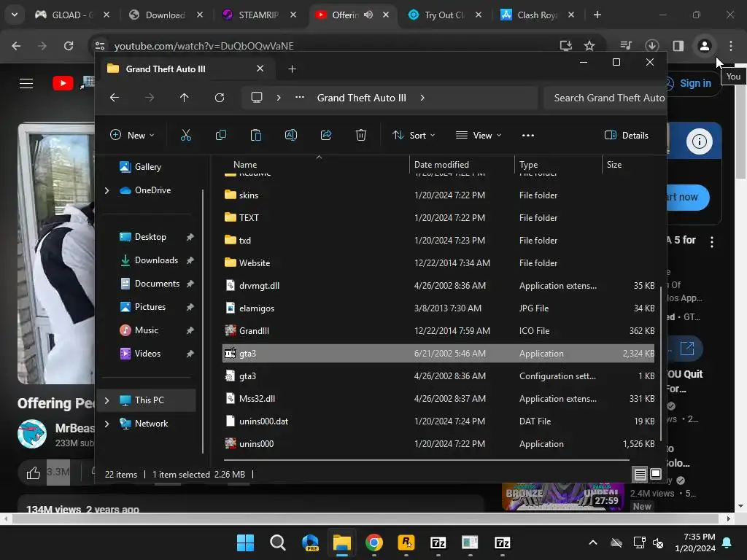
Task: Click the Copy icon in Explorer toolbar
Action: pyautogui.click(x=220, y=135)
